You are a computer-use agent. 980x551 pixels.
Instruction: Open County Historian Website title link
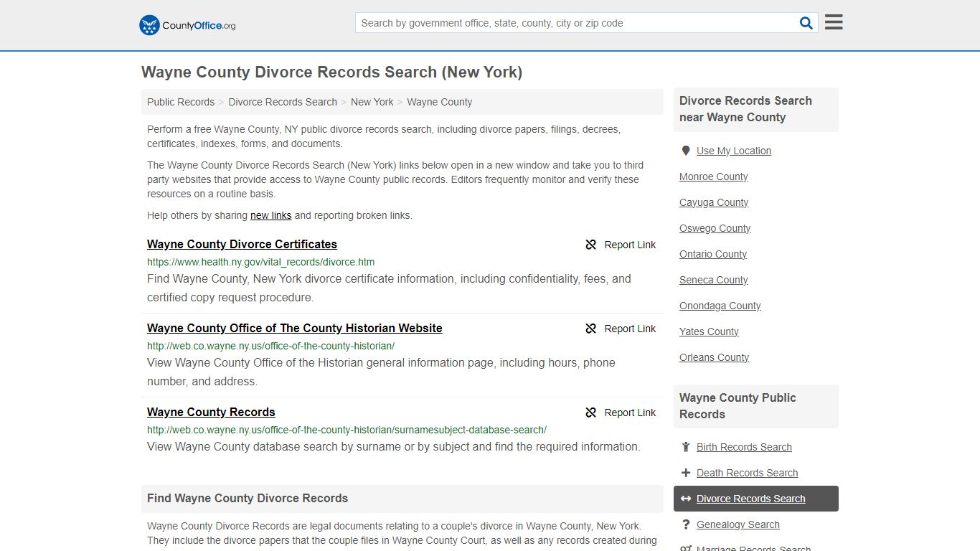[294, 328]
